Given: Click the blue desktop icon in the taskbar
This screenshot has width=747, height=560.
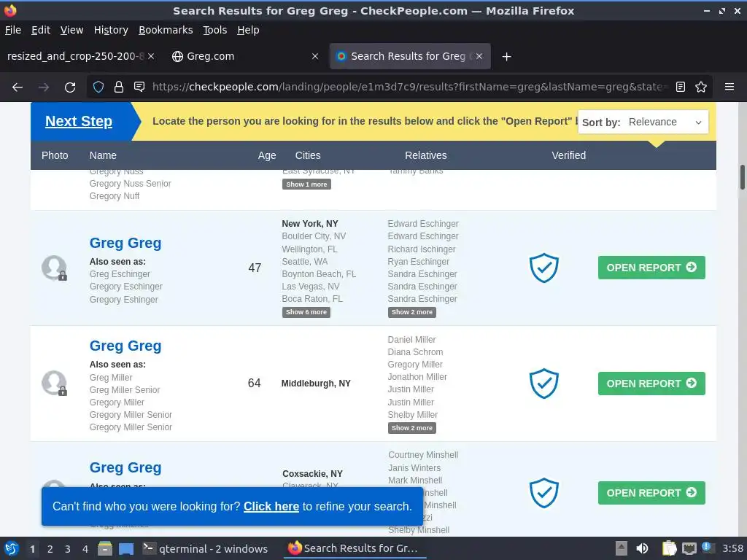Looking at the screenshot, I should pyautogui.click(x=126, y=548).
